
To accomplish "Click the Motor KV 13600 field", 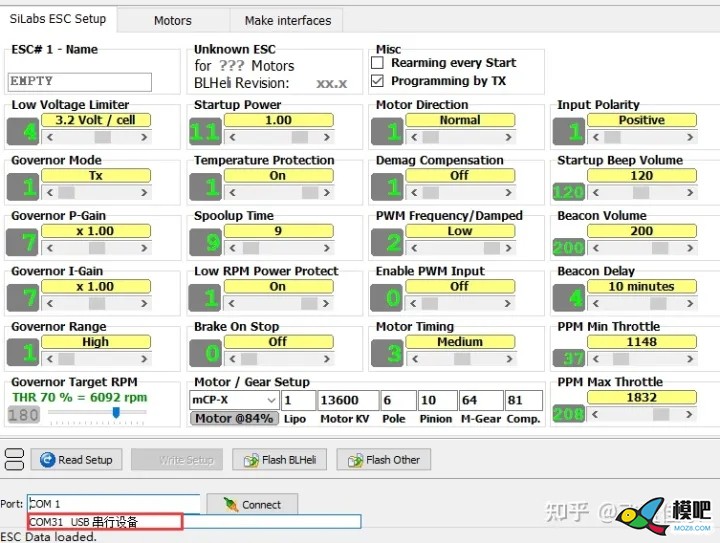I will pyautogui.click(x=348, y=400).
